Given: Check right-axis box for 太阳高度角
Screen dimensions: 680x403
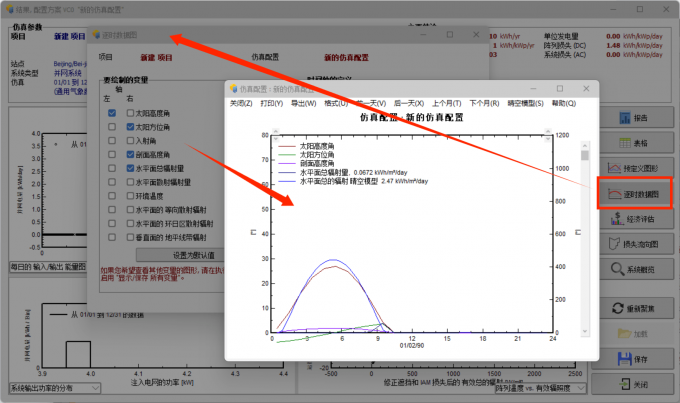Looking at the screenshot, I should click(130, 113).
